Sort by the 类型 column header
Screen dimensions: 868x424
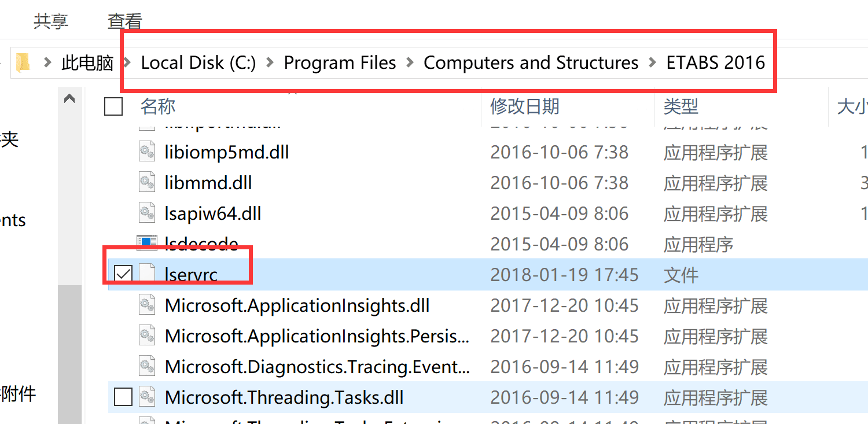click(x=681, y=106)
